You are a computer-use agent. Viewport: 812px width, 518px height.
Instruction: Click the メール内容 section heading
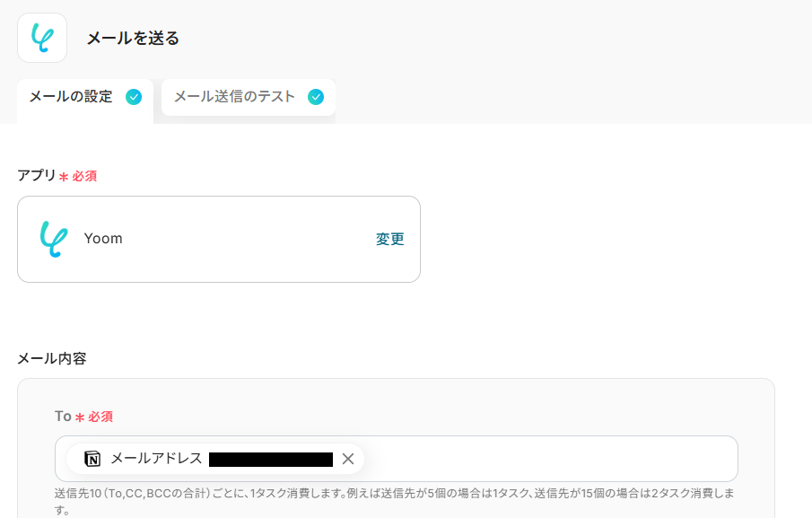(x=52, y=358)
